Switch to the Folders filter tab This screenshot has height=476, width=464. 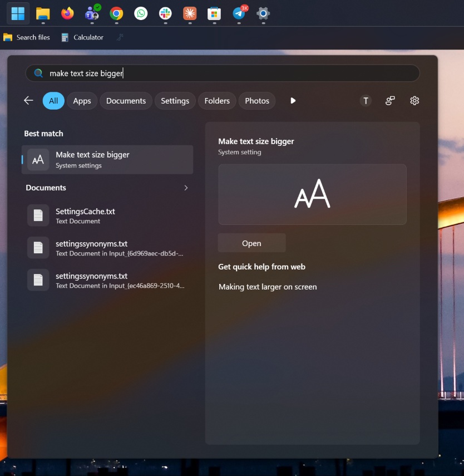click(217, 101)
